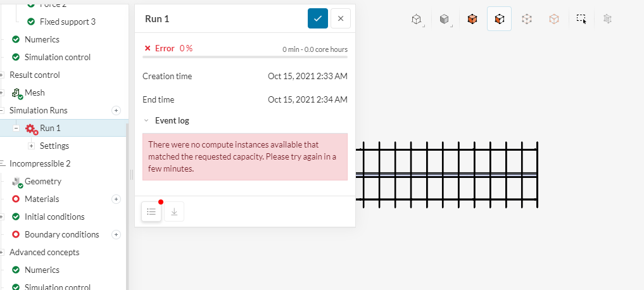Collapse the Run 1 tree node

(x=16, y=128)
